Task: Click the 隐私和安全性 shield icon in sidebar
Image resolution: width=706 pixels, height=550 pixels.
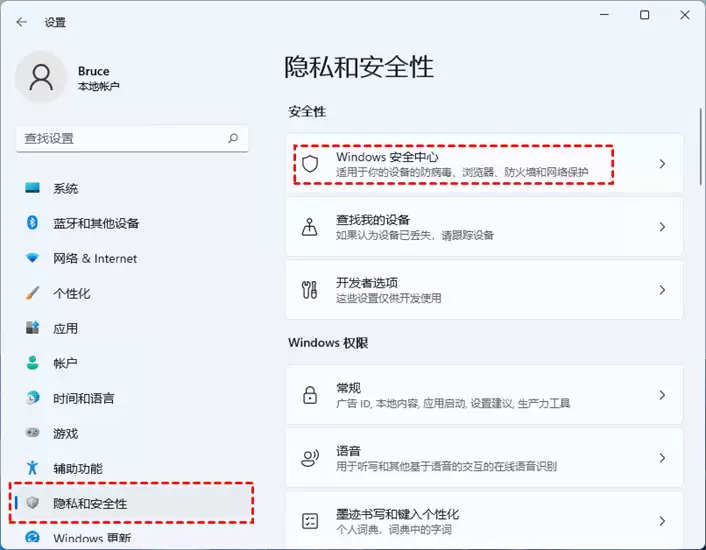Action: [32, 503]
